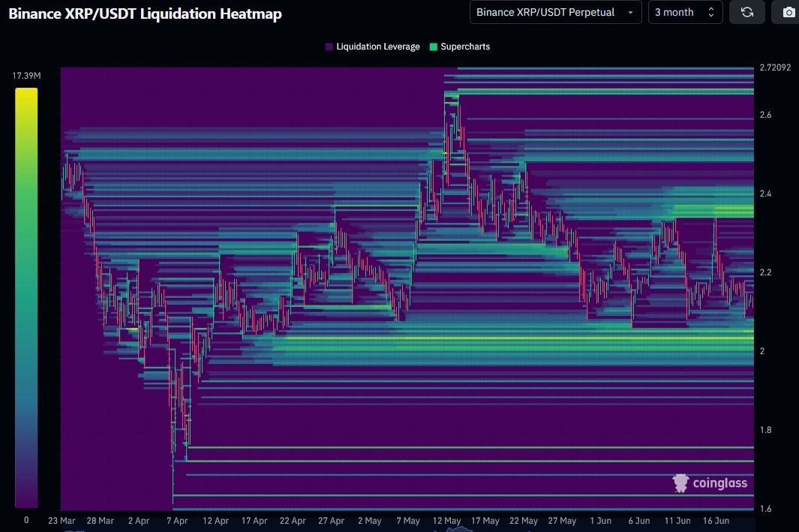Image resolution: width=799 pixels, height=532 pixels.
Task: Click the Binance XRP/USDT Liquidation Heatmap title
Action: tap(146, 14)
